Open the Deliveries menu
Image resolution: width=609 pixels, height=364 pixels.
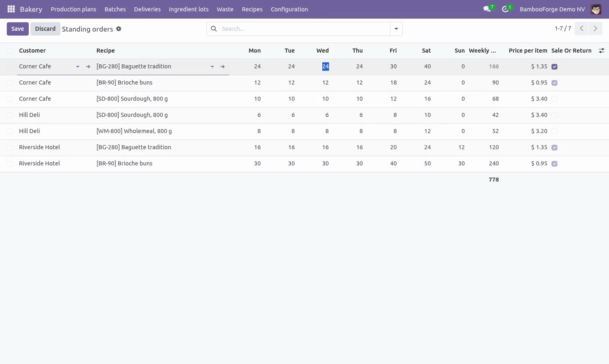[147, 9]
